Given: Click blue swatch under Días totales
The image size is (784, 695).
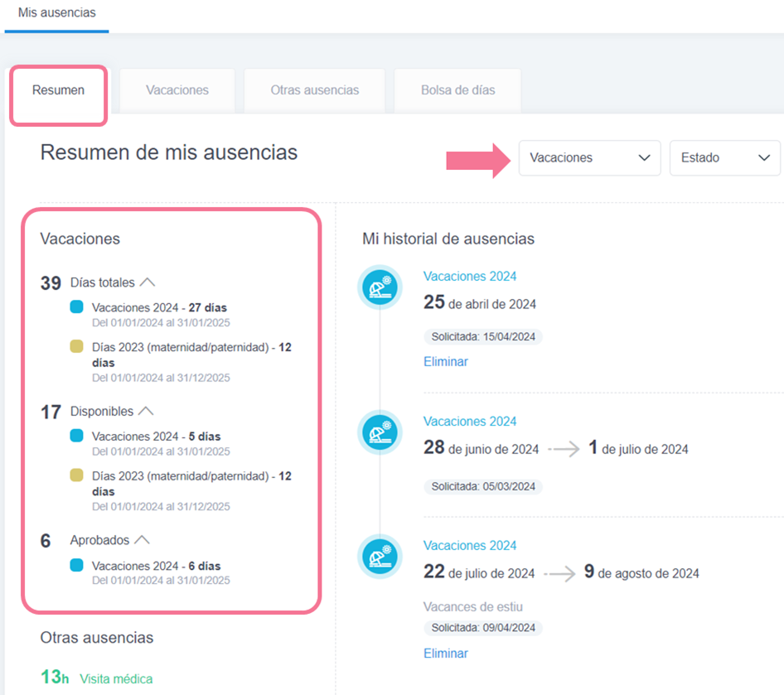Looking at the screenshot, I should point(77,307).
